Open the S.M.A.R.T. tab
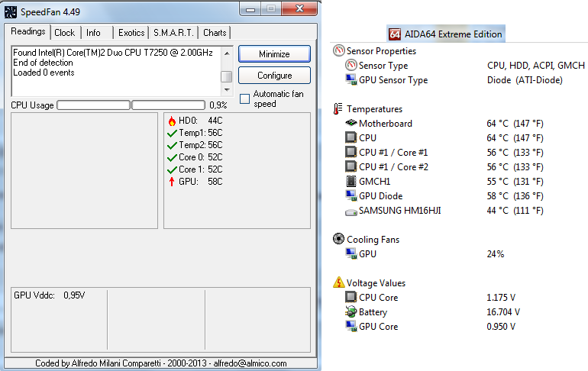This screenshot has width=588, height=371. point(173,33)
